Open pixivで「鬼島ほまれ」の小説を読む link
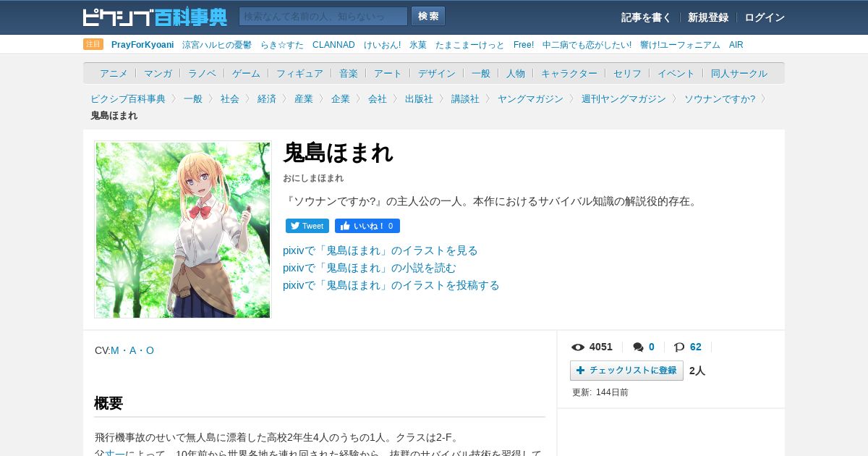 coord(370,268)
